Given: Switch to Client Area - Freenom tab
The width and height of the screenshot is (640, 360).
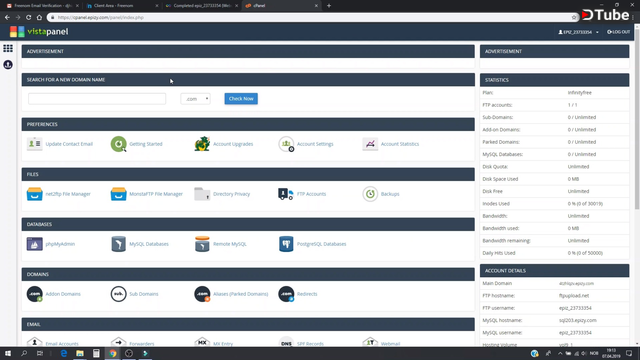Looking at the screenshot, I should (122, 6).
